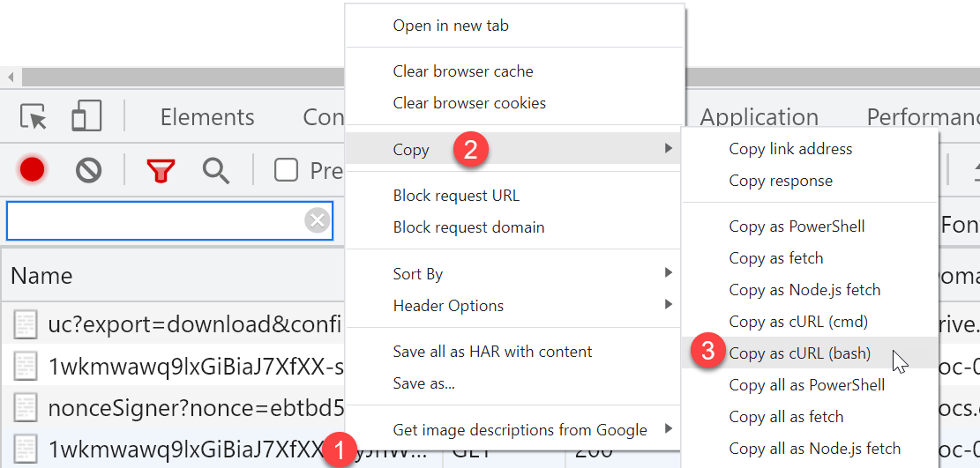Expand the Header Options submenu arrow
Image resolution: width=980 pixels, height=468 pixels.
(669, 304)
